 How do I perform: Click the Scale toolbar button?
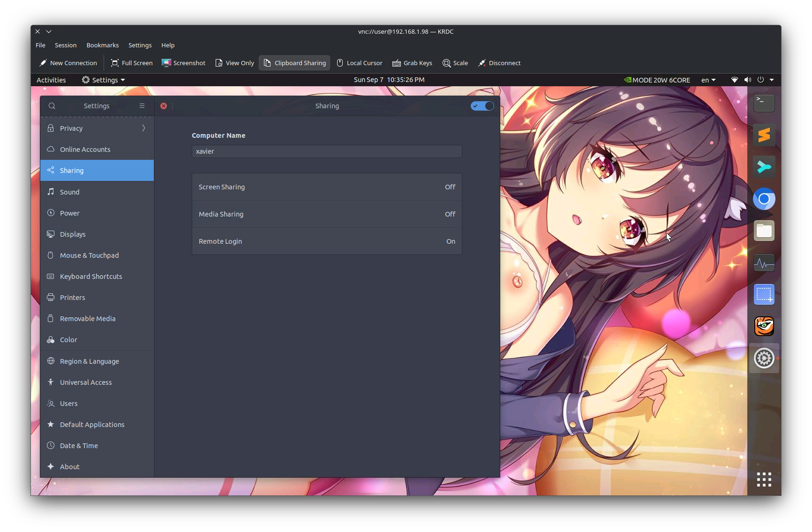click(455, 63)
